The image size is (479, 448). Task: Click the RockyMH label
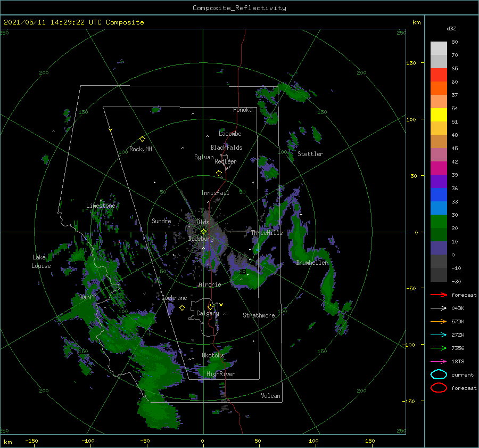[x=141, y=149]
